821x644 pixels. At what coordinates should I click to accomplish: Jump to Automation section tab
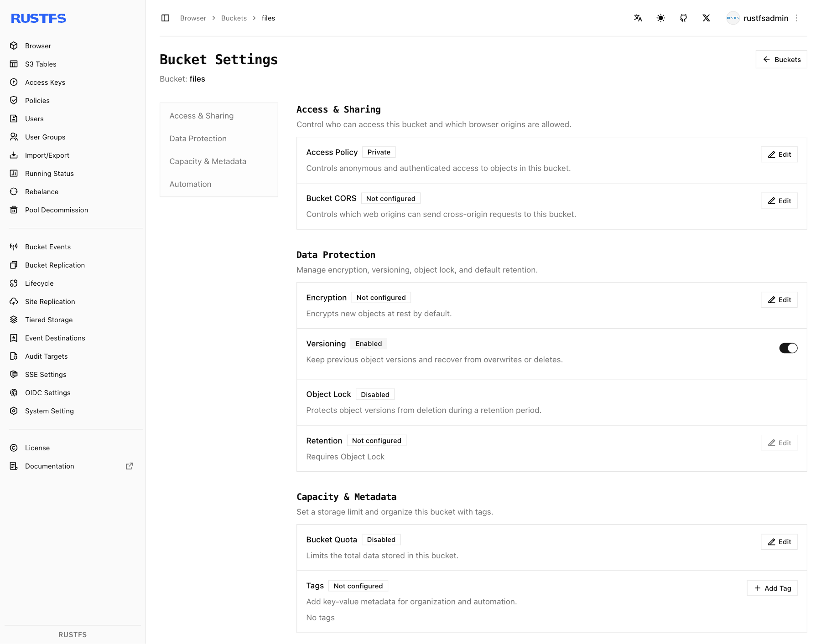(x=219, y=184)
